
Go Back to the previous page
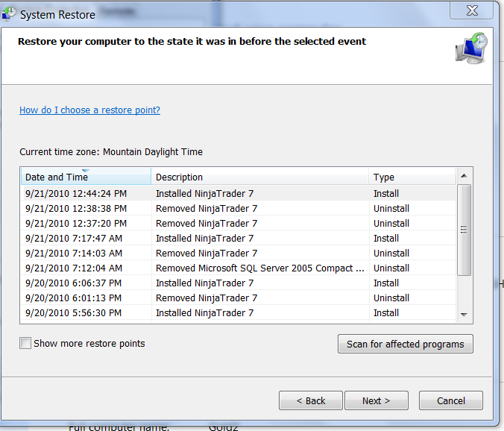pyautogui.click(x=311, y=400)
